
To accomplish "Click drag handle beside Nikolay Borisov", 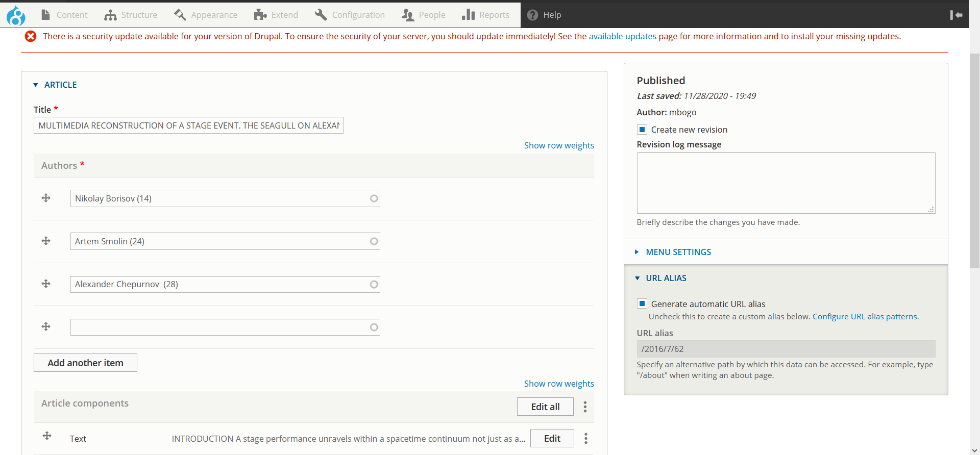I will tap(46, 198).
